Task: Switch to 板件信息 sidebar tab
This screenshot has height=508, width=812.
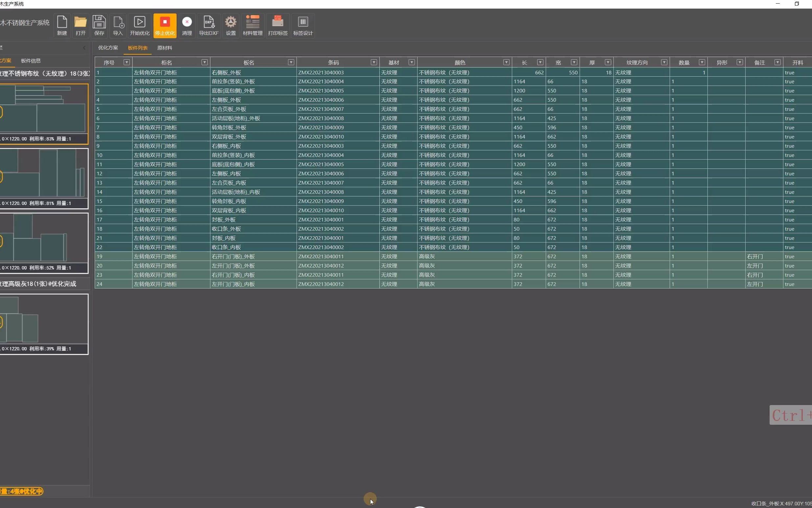Action: tap(31, 61)
